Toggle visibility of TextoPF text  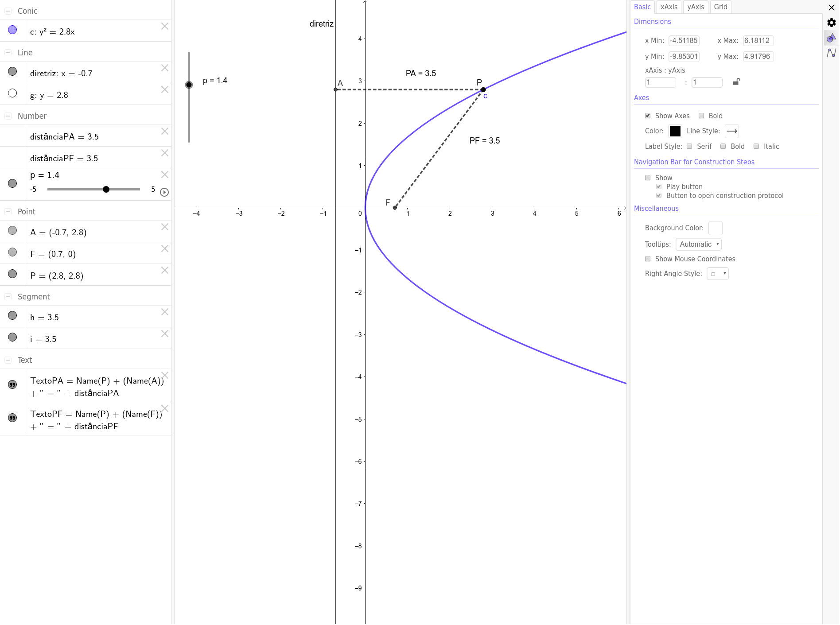pos(12,418)
